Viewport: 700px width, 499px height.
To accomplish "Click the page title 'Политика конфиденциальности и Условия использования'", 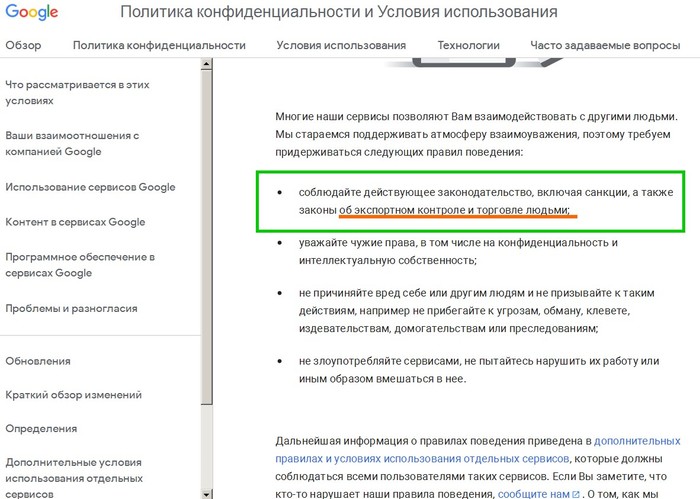I will coord(339,12).
